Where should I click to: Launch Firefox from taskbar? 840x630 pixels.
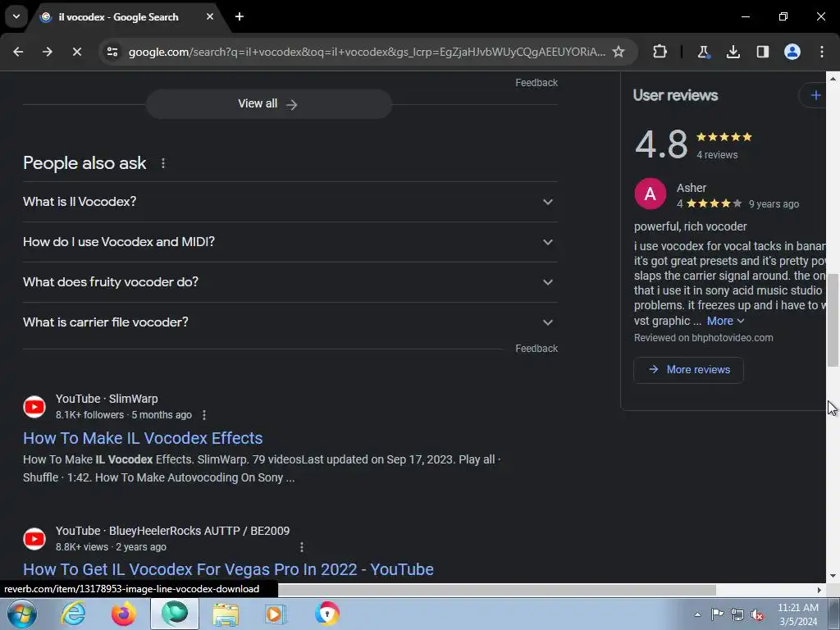pos(124,614)
